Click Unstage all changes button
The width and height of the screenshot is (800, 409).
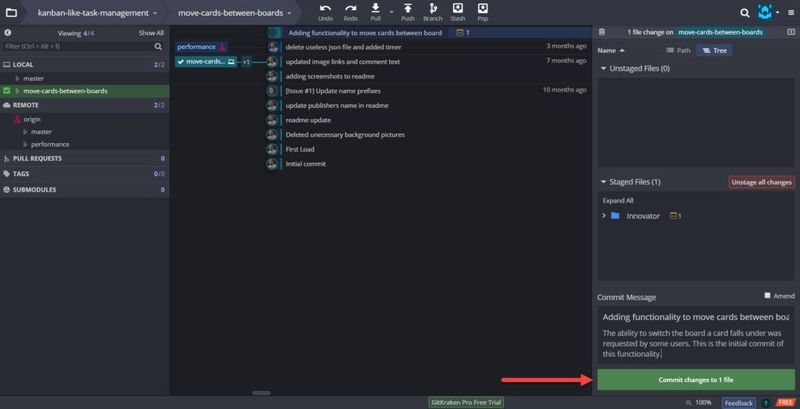coord(761,182)
